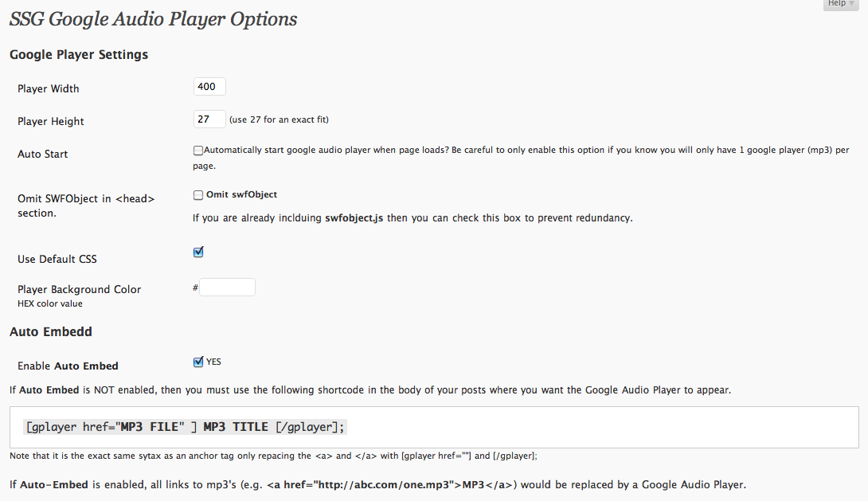868x501 pixels.
Task: Check the Omit swfObject checkbox
Action: 197,195
